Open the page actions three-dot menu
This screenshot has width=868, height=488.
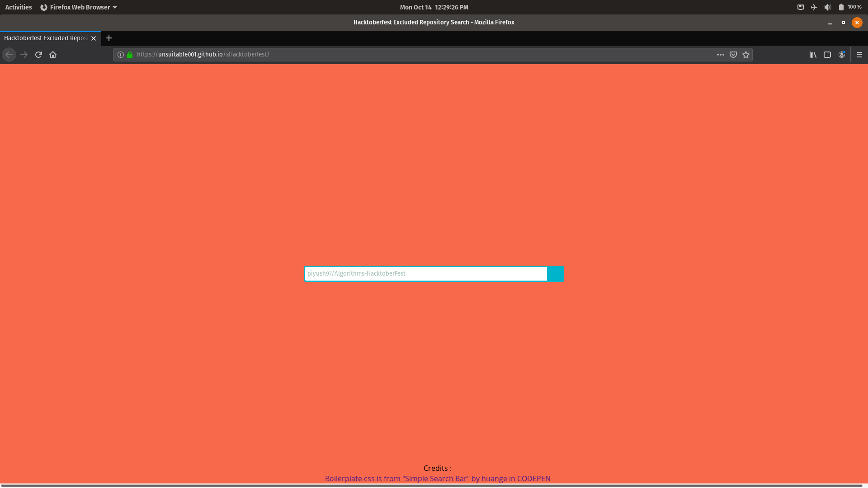point(720,55)
